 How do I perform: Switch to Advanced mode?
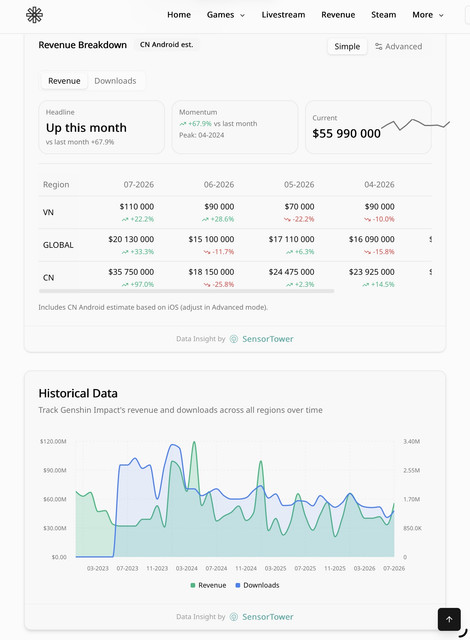click(x=398, y=47)
